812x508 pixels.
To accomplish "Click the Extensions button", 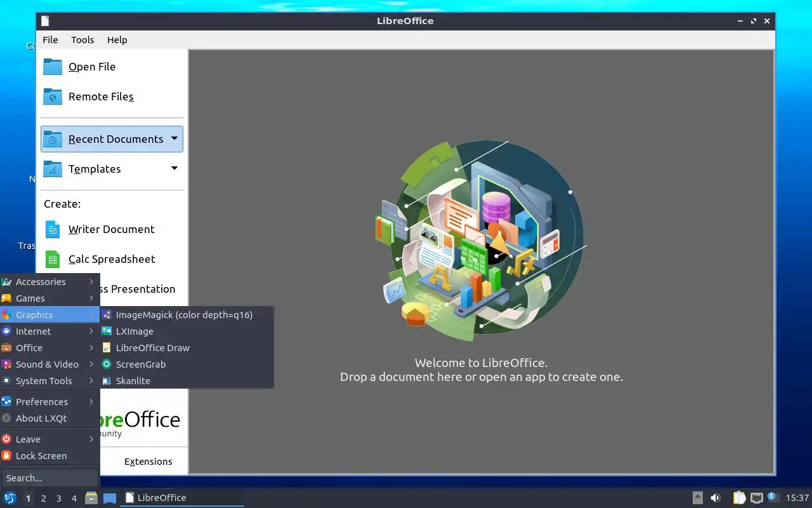I will (x=148, y=462).
